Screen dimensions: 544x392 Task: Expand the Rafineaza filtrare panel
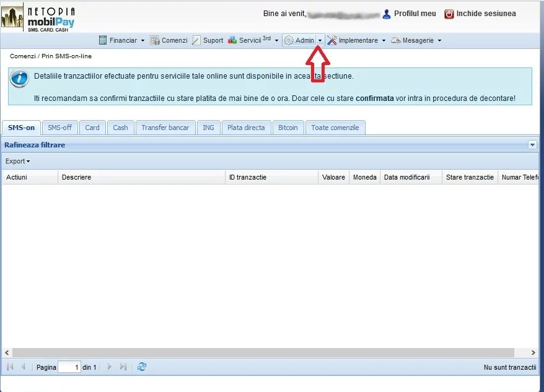(532, 145)
